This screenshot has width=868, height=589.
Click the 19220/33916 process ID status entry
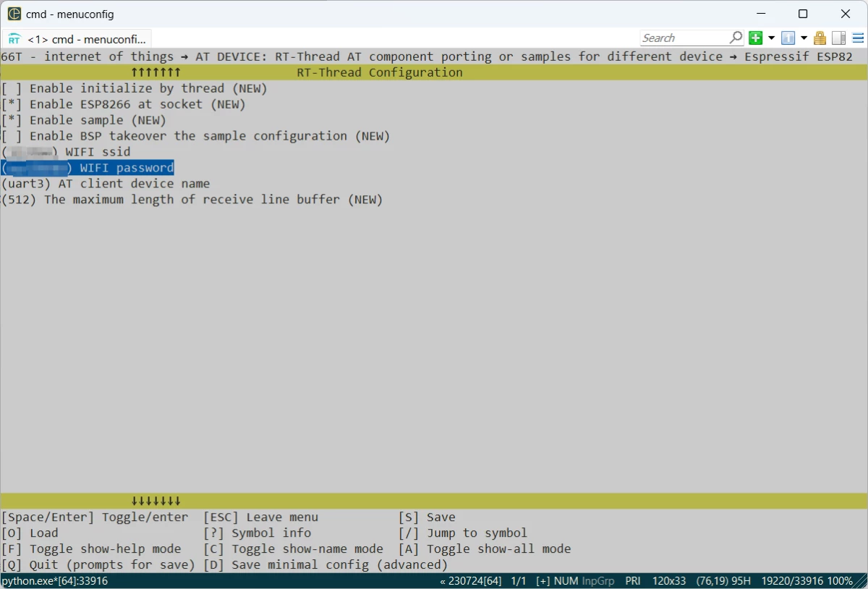tap(791, 581)
